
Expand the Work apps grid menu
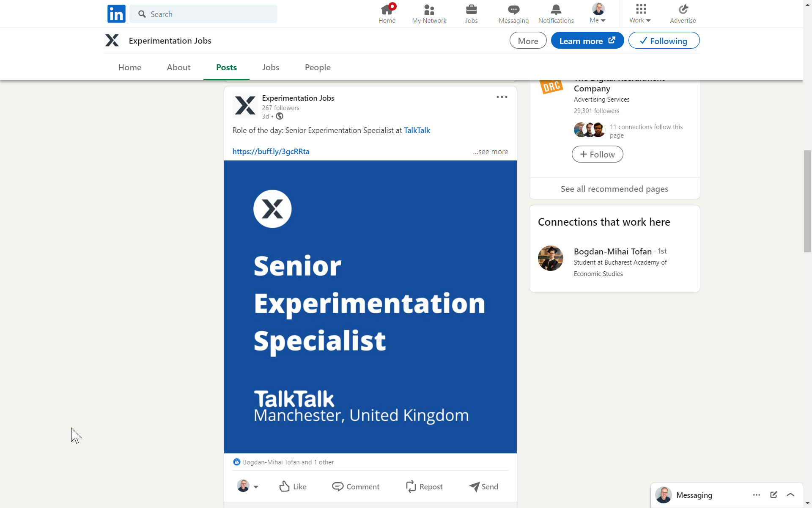click(640, 14)
